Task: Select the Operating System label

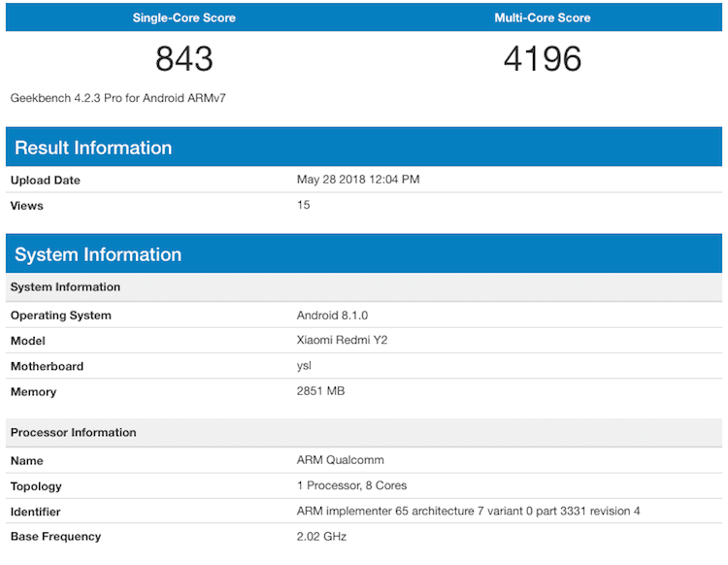Action: pyautogui.click(x=61, y=316)
